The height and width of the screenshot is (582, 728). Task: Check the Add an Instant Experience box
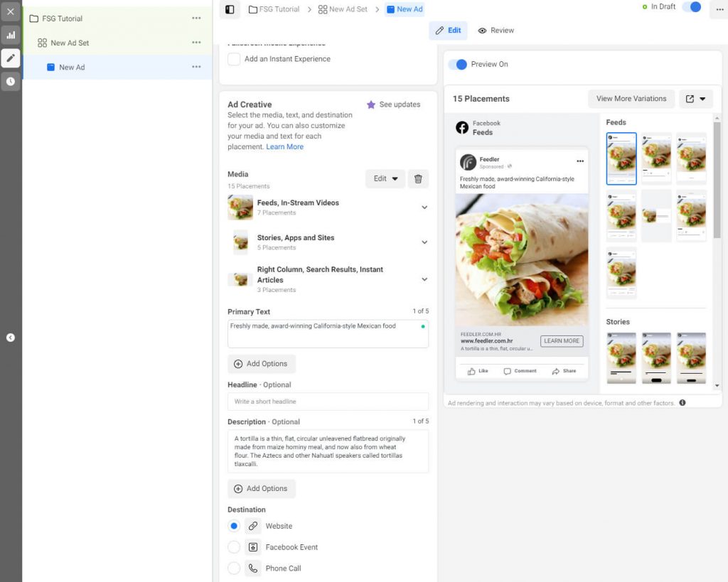[x=234, y=59]
